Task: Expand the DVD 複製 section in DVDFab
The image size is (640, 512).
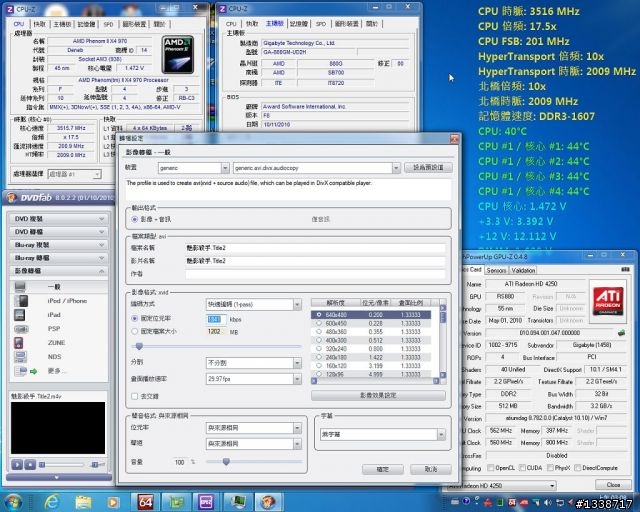Action: [58, 219]
